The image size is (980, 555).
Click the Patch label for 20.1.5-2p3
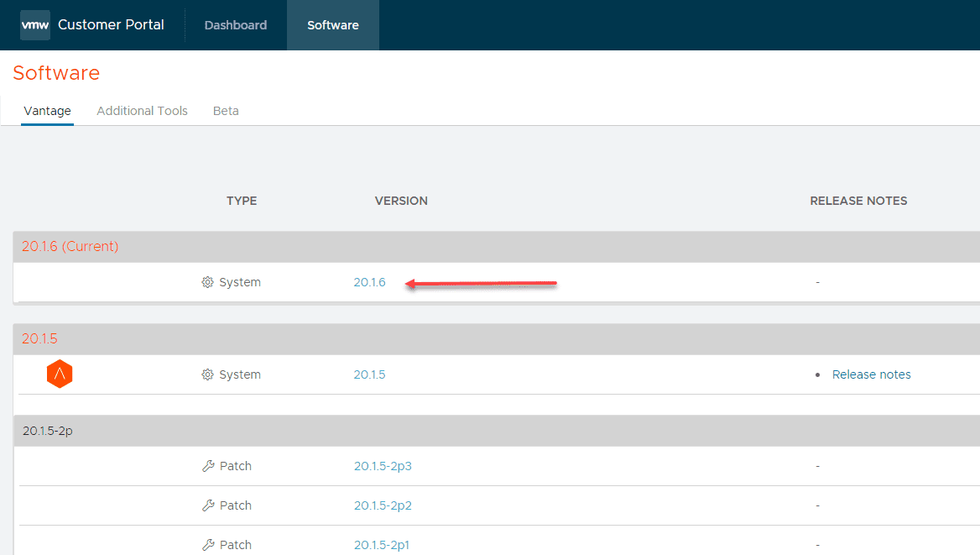pyautogui.click(x=236, y=466)
